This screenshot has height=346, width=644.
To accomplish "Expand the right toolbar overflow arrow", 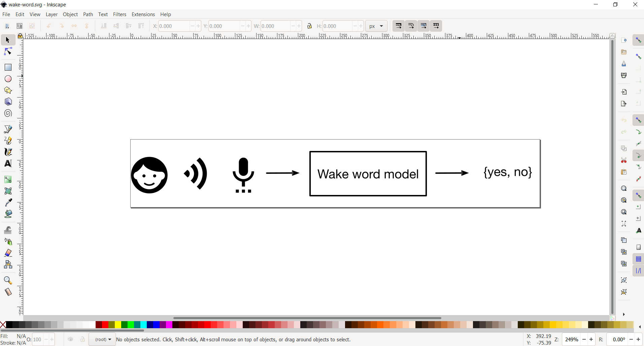I will pyautogui.click(x=624, y=314).
